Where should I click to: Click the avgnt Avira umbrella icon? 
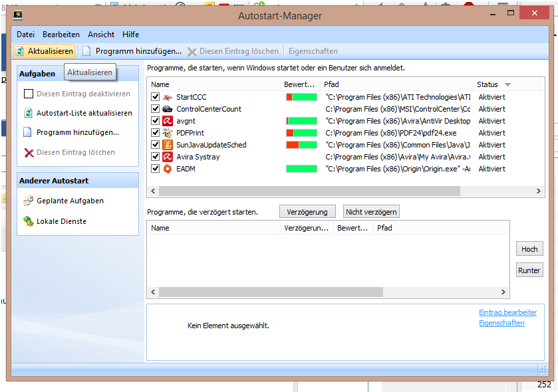pos(167,121)
